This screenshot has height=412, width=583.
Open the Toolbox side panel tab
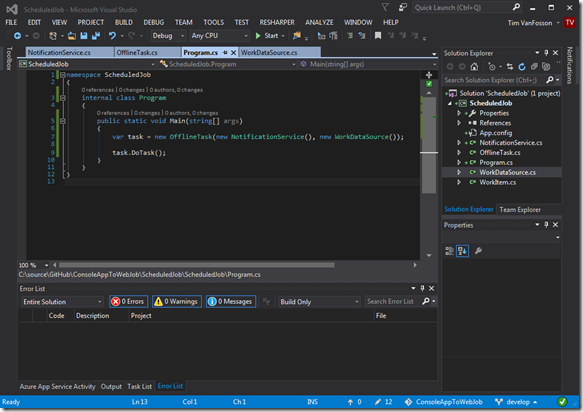pos(10,58)
